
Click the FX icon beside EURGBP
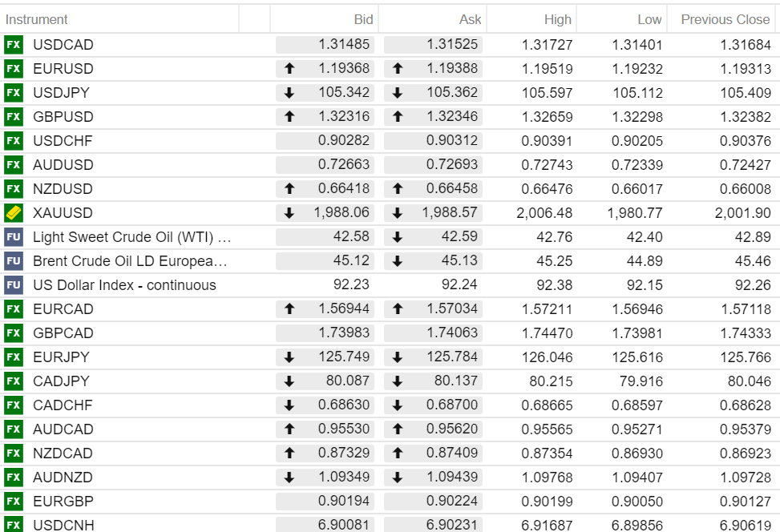14,502
